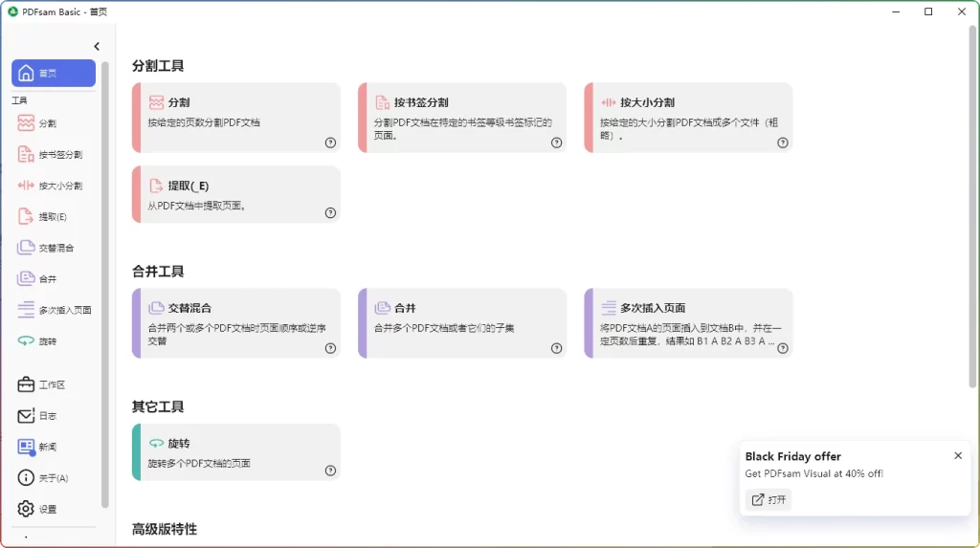Image resolution: width=980 pixels, height=548 pixels.
Task: Open the 分割 tool in the sidebar
Action: [54, 123]
